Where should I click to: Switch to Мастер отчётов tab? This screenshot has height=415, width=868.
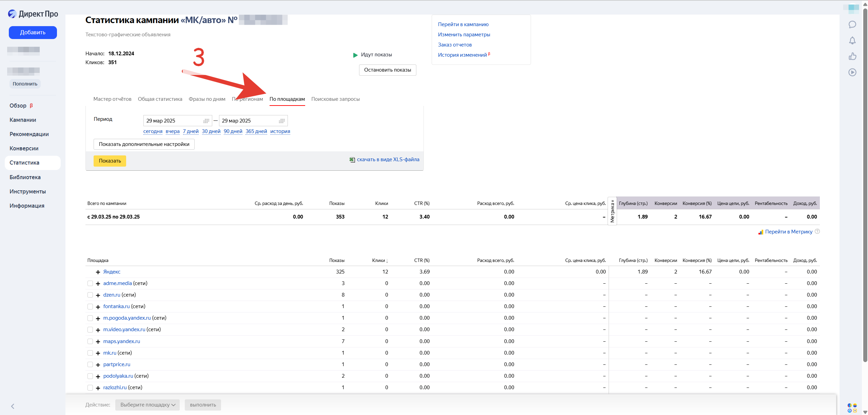coord(112,99)
